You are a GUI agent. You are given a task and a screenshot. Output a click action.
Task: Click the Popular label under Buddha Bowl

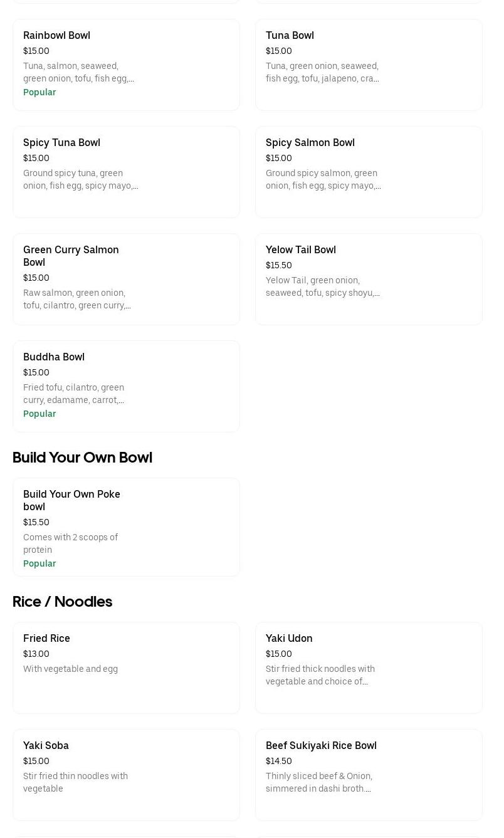[x=39, y=414]
